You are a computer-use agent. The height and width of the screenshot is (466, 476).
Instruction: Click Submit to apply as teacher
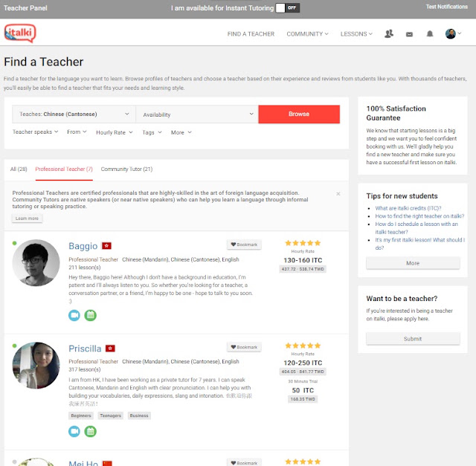click(x=413, y=339)
